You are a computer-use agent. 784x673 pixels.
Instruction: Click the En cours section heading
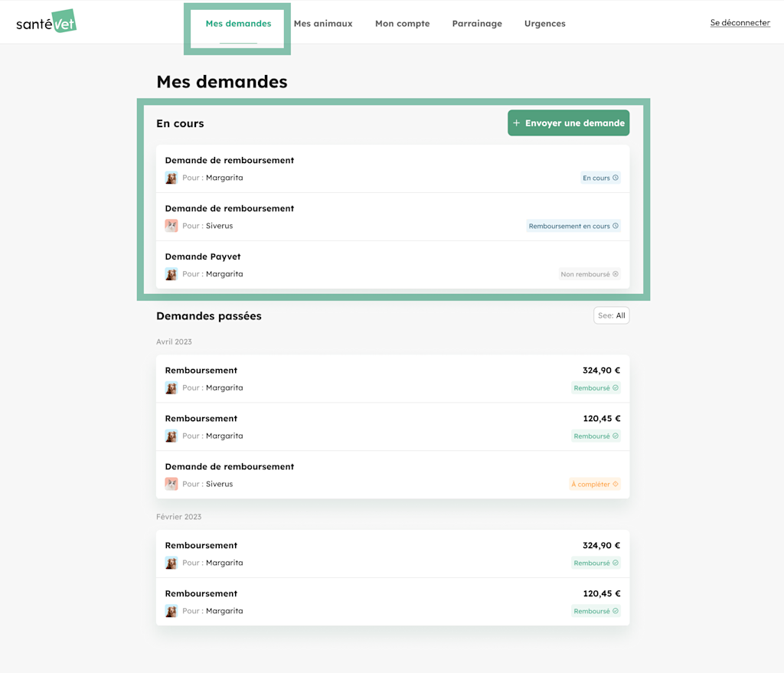tap(180, 123)
